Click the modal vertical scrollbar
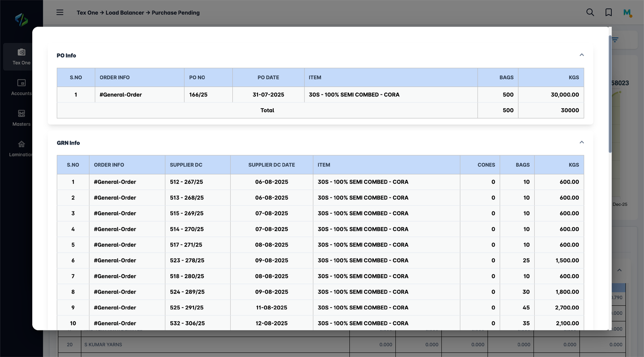644x357 pixels. click(610, 94)
